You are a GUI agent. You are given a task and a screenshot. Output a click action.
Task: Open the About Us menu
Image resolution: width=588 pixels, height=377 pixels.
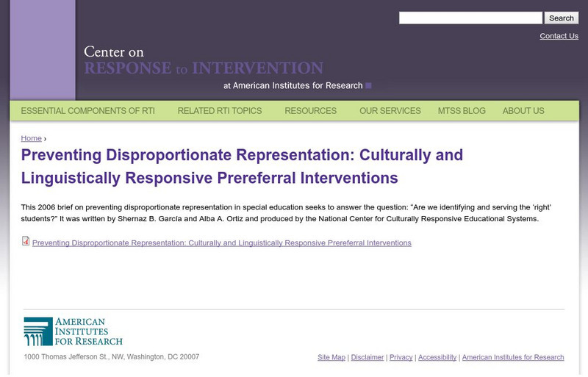tap(523, 111)
